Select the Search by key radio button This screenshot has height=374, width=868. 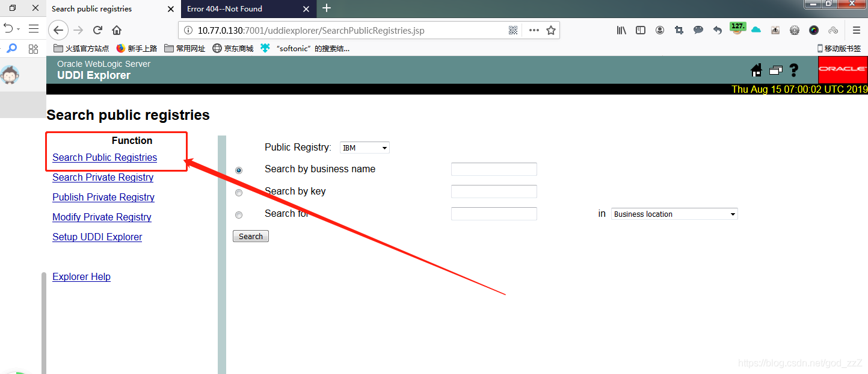pos(239,193)
